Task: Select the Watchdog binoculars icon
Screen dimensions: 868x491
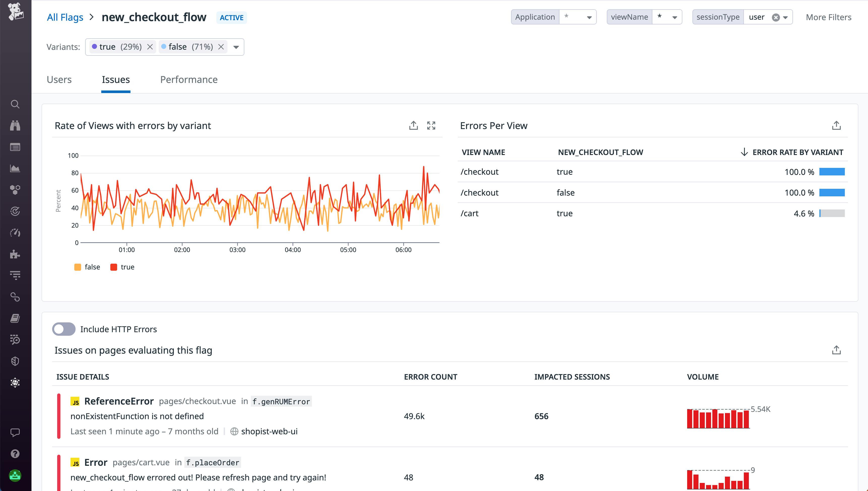Action: click(15, 126)
